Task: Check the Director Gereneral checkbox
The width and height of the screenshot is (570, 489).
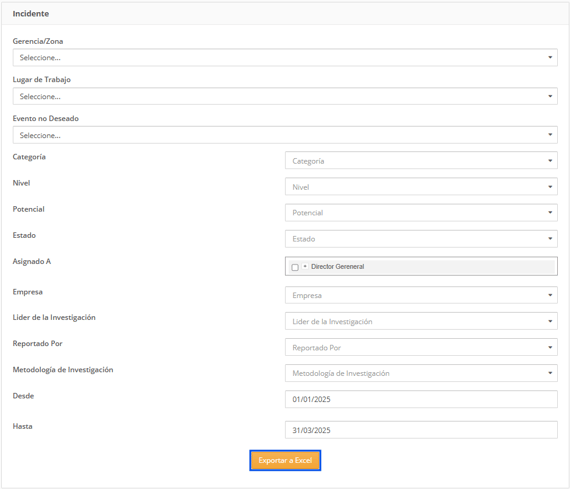Action: (x=295, y=267)
